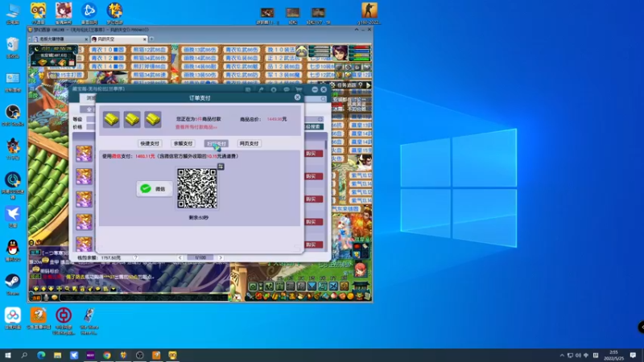
Task: Click the help question mark beside wallet balance
Action: tap(135, 257)
